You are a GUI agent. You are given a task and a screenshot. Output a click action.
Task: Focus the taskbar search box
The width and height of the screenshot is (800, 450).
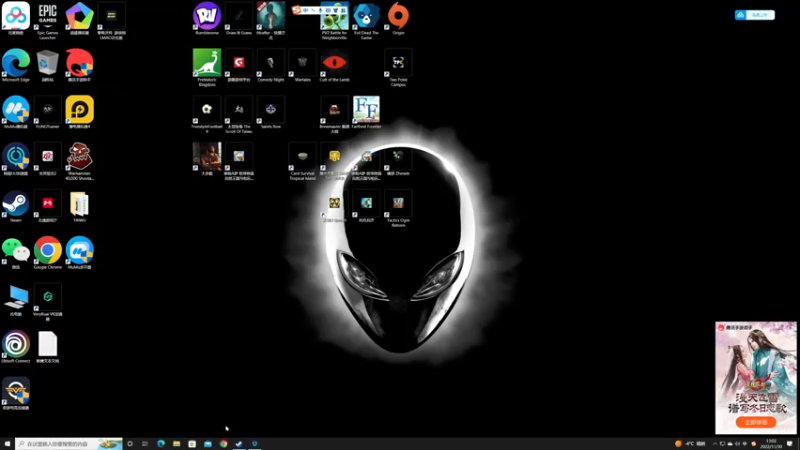pyautogui.click(x=69, y=444)
